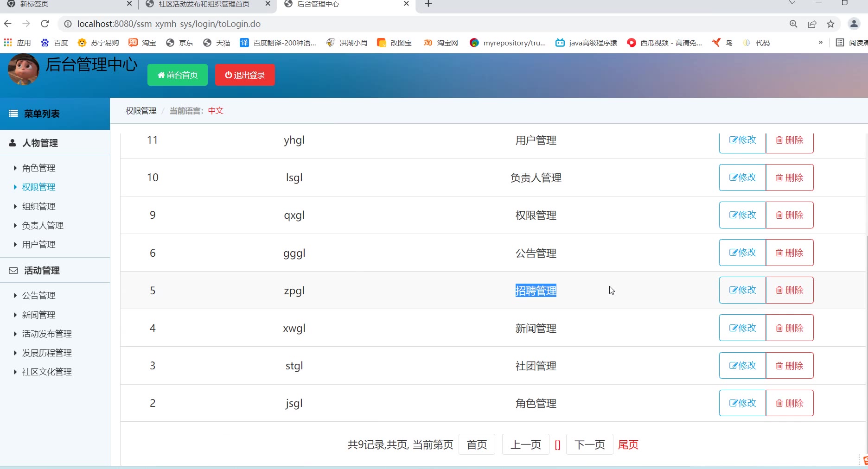Delete the 角色管理 table row

tap(790, 403)
